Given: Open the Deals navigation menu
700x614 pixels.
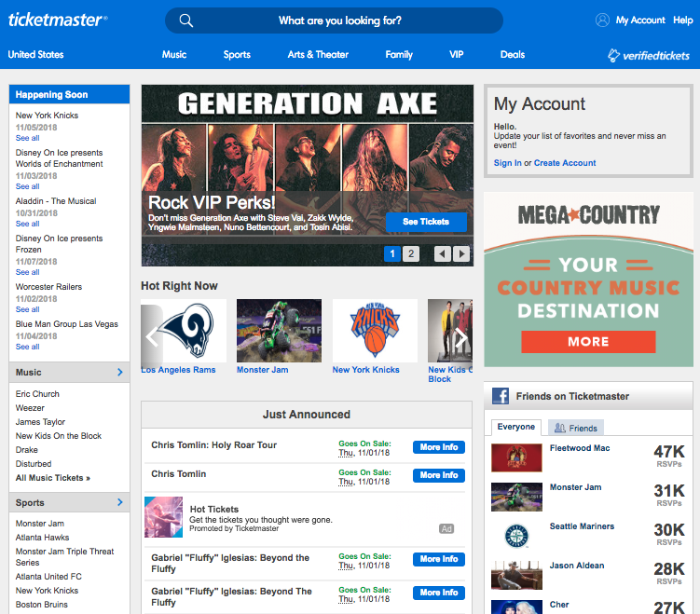Looking at the screenshot, I should click(x=513, y=54).
